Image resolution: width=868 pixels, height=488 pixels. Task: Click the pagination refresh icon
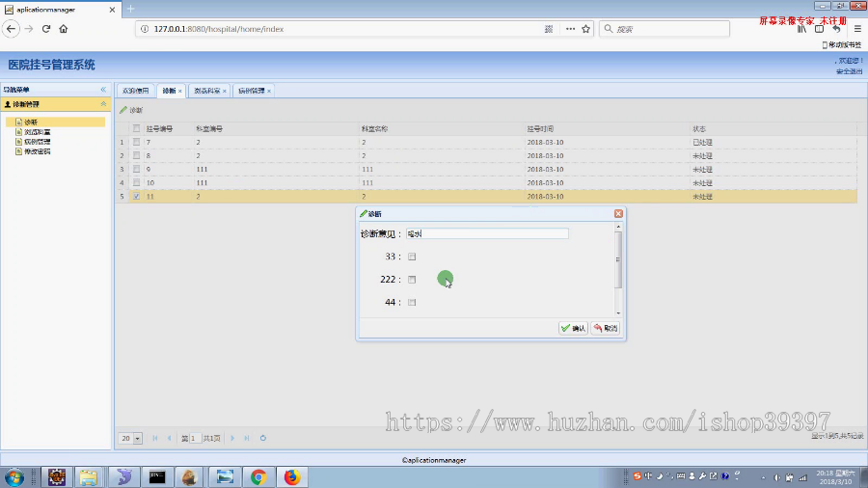coord(263,438)
